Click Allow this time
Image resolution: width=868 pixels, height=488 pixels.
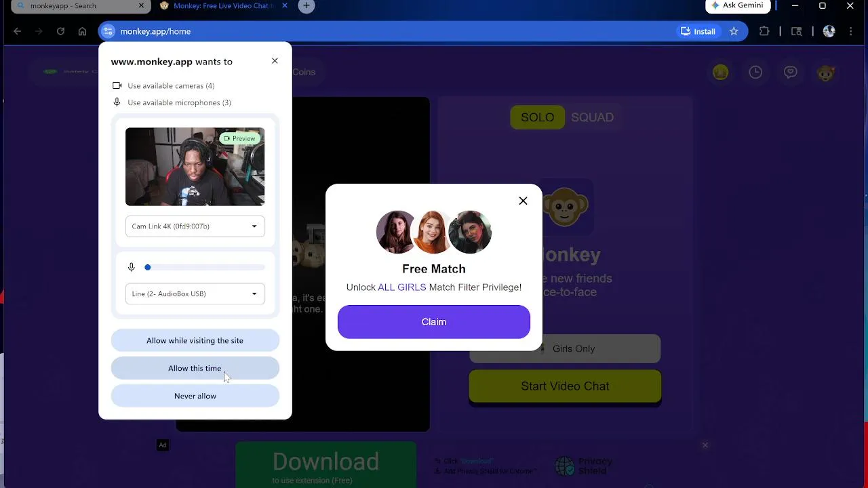(x=195, y=368)
